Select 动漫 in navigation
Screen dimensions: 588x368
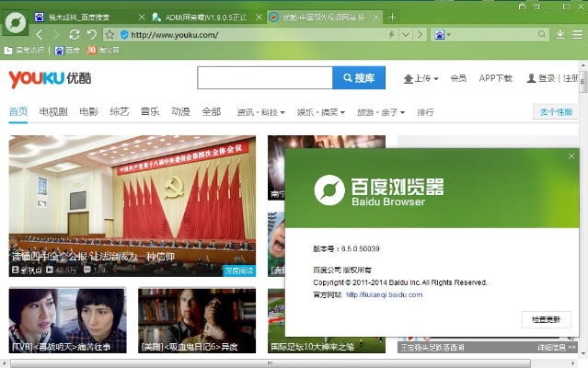(180, 111)
